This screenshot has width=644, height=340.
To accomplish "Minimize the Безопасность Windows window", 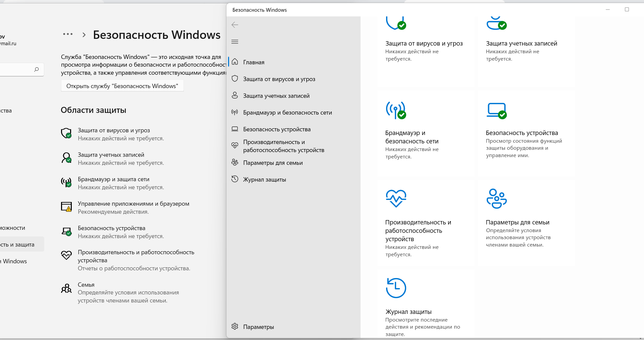I will pos(608,9).
